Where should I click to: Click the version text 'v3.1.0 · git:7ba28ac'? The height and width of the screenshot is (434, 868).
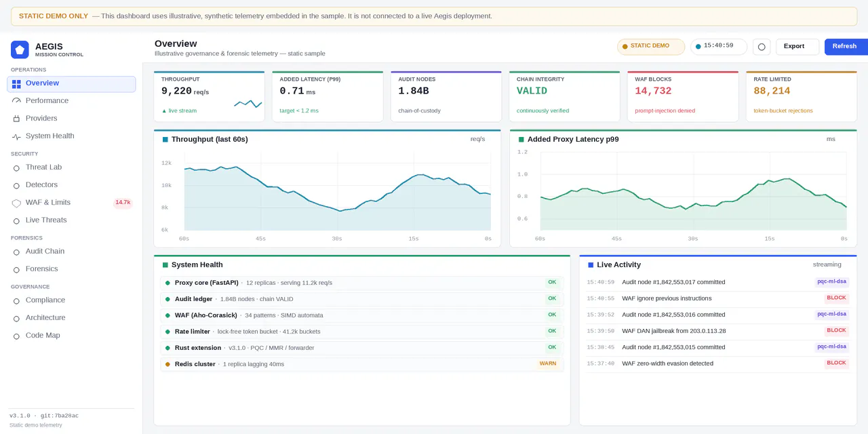44,416
